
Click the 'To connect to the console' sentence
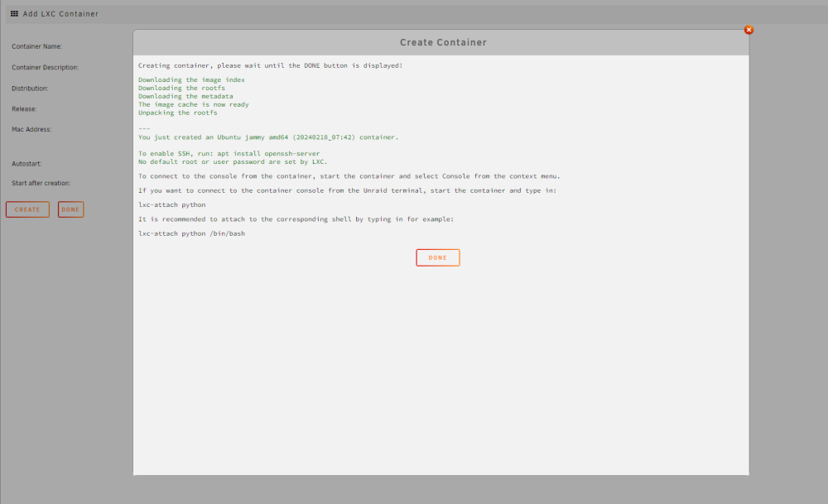349,176
